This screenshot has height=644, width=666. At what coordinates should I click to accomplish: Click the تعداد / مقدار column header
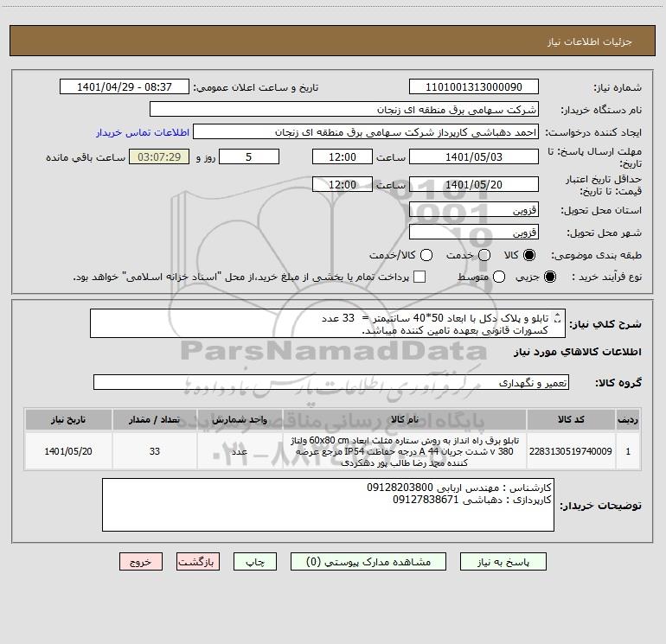pos(154,420)
